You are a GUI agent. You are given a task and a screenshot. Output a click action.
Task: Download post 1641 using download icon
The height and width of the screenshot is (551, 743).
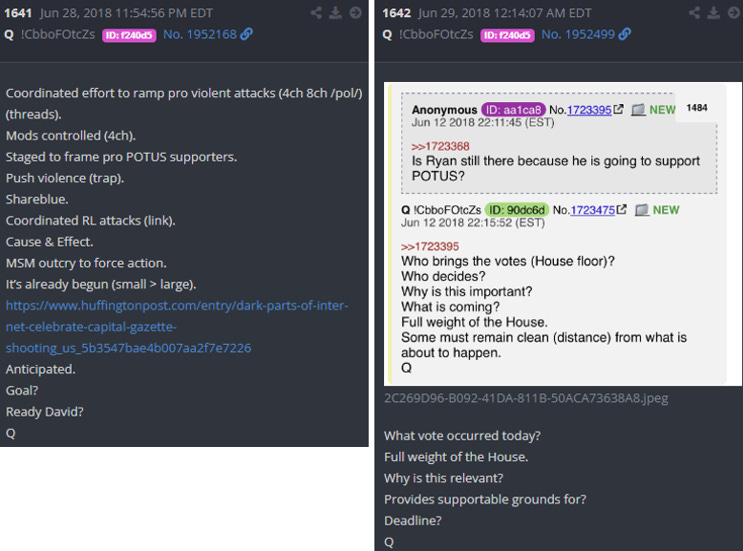[335, 13]
